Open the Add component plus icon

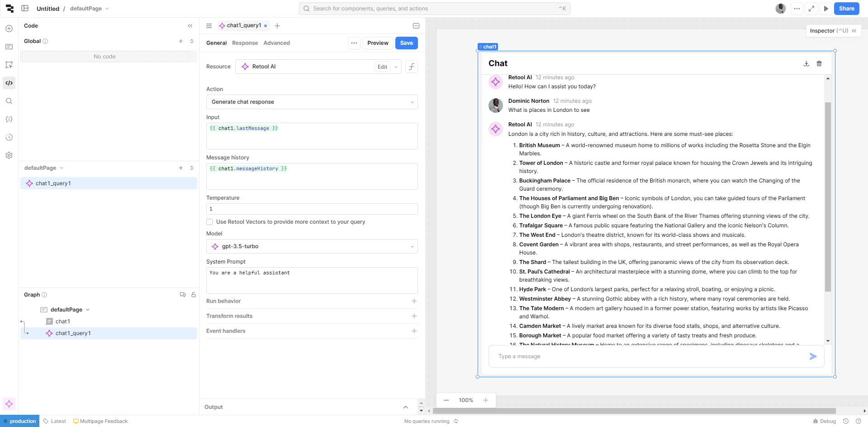(x=9, y=29)
